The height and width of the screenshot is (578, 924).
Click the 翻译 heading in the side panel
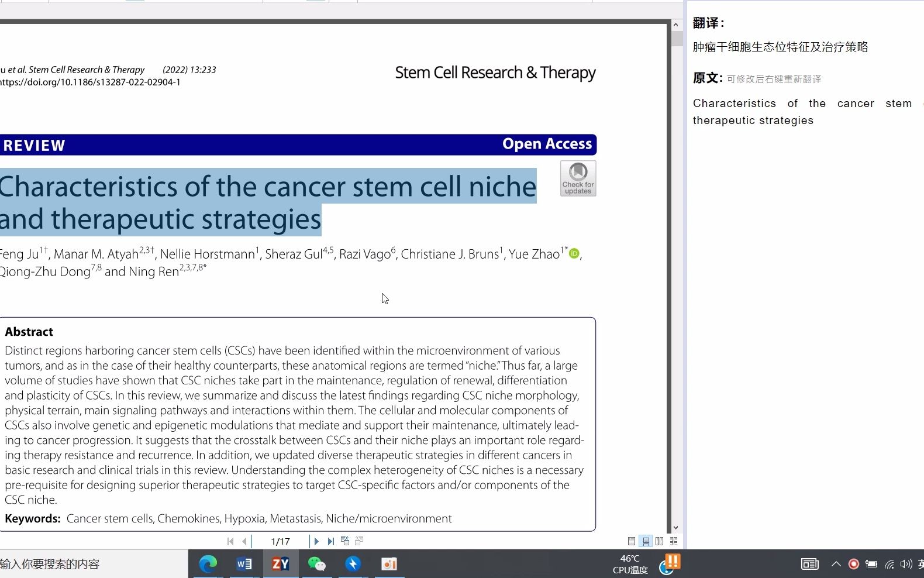709,23
